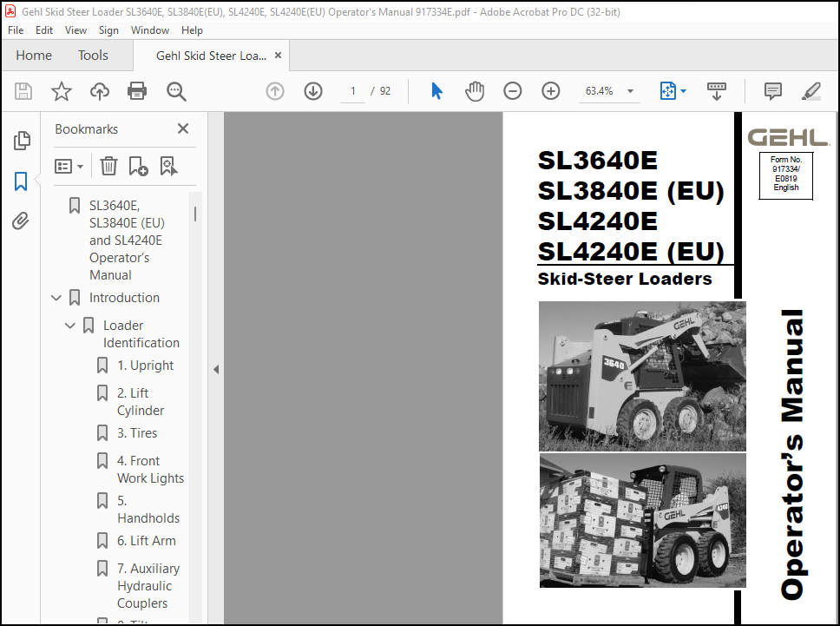The image size is (840, 626).
Task: Open the Operator's Manual top bookmark
Action: pos(127,241)
